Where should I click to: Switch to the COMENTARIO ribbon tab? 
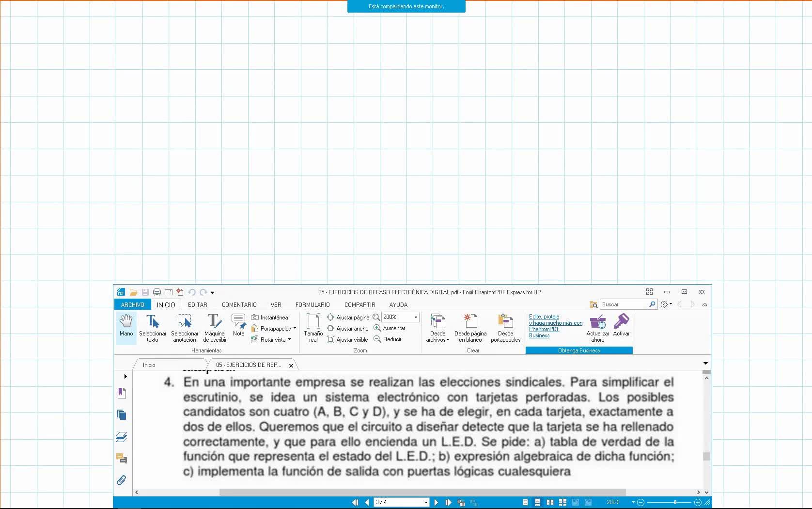239,305
